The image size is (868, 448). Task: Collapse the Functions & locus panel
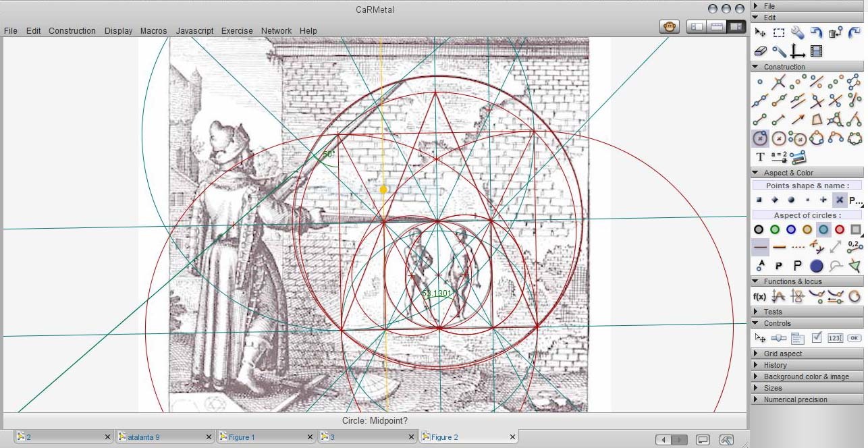point(807,281)
